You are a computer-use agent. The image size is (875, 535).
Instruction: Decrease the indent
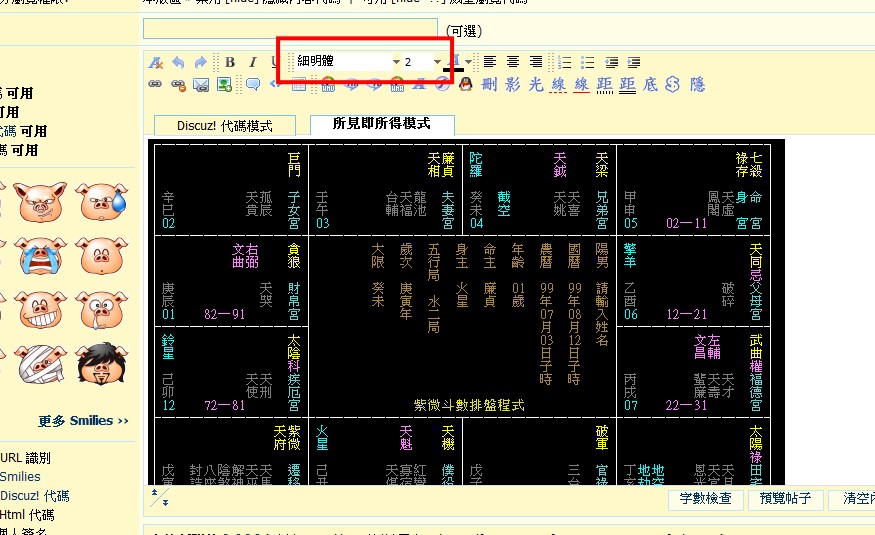click(611, 62)
